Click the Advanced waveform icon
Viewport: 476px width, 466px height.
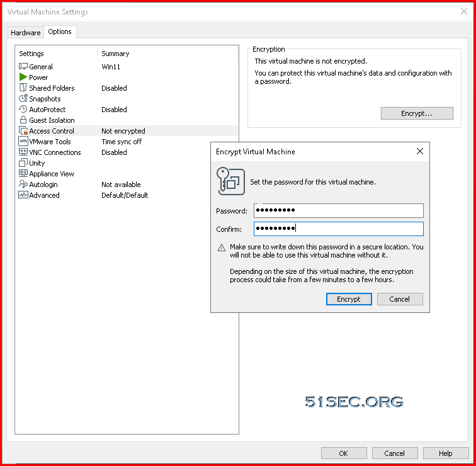click(x=23, y=195)
